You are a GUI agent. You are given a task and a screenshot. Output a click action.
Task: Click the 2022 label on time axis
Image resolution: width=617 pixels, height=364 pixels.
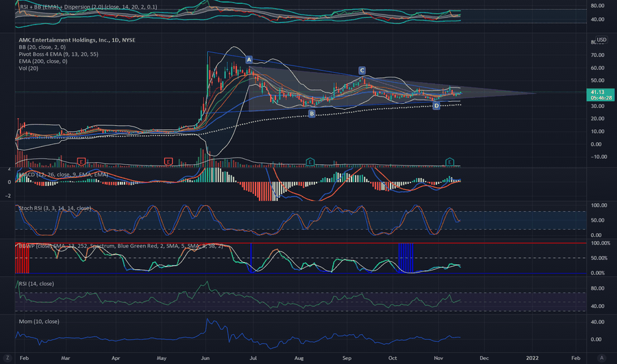[532, 358]
